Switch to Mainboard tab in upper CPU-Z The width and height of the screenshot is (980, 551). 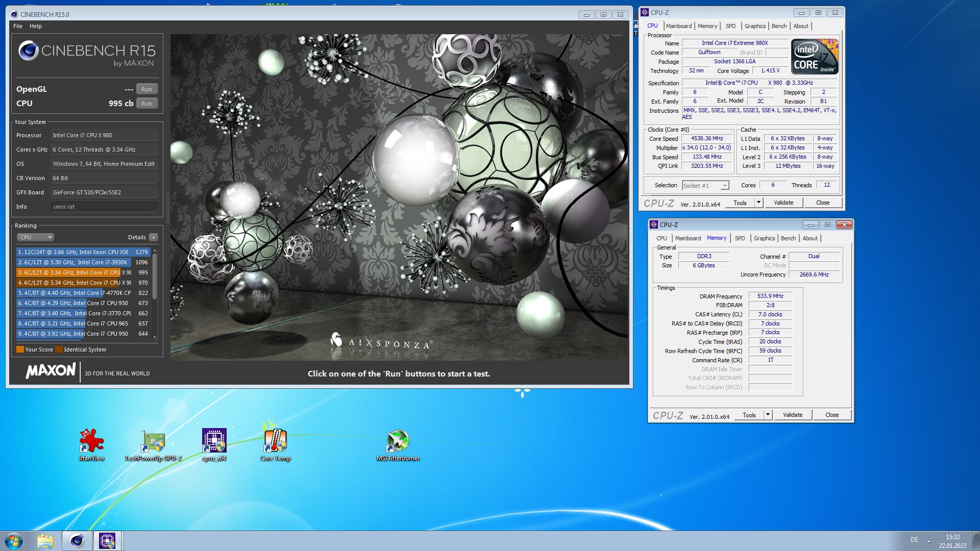(679, 26)
